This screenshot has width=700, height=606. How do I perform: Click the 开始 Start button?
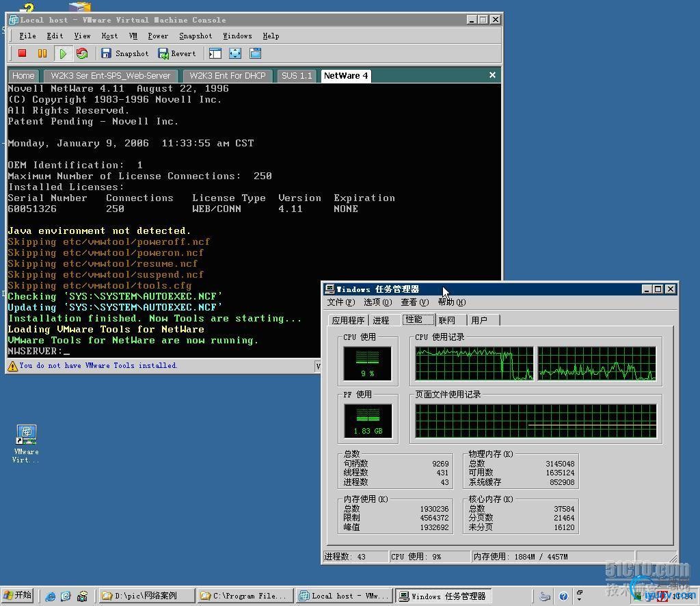18,596
